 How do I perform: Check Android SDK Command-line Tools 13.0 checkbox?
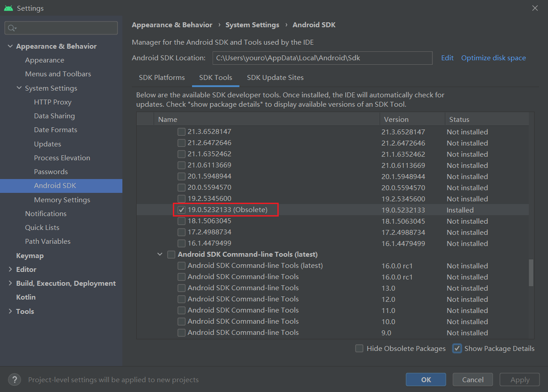(181, 288)
